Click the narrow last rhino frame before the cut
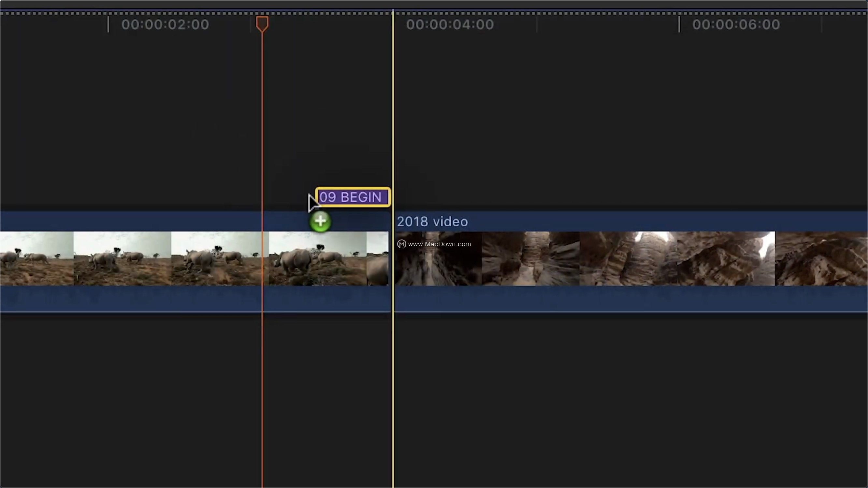Image resolution: width=868 pixels, height=488 pixels. pos(377,259)
